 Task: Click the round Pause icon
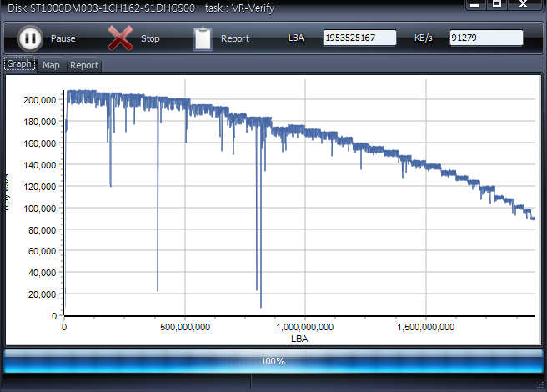click(30, 38)
